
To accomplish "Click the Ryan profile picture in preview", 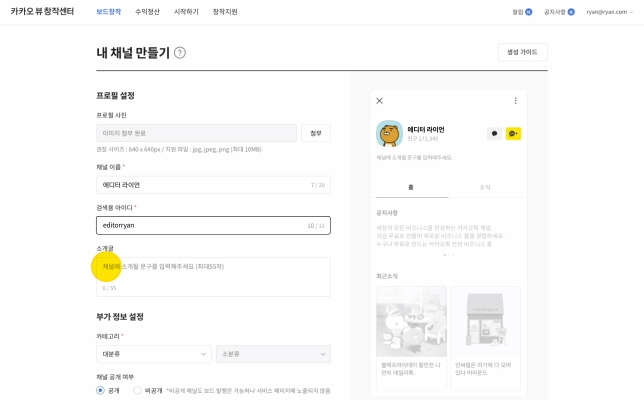I will click(389, 133).
